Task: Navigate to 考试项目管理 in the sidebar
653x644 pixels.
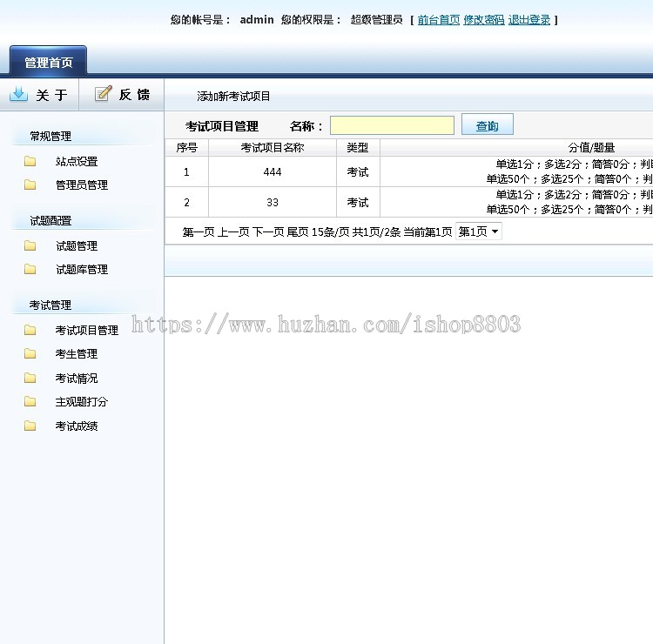Action: tap(86, 331)
